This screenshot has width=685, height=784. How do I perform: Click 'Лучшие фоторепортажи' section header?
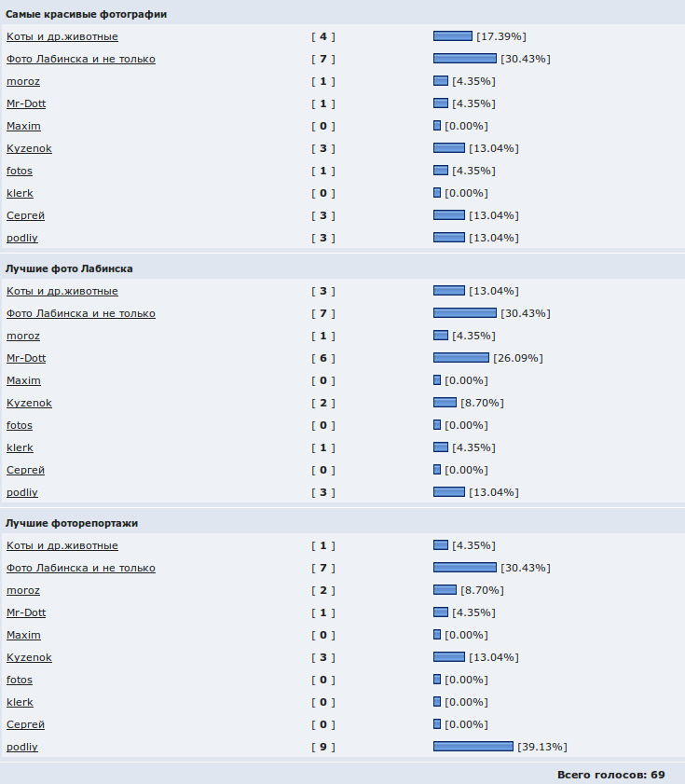[x=72, y=524]
